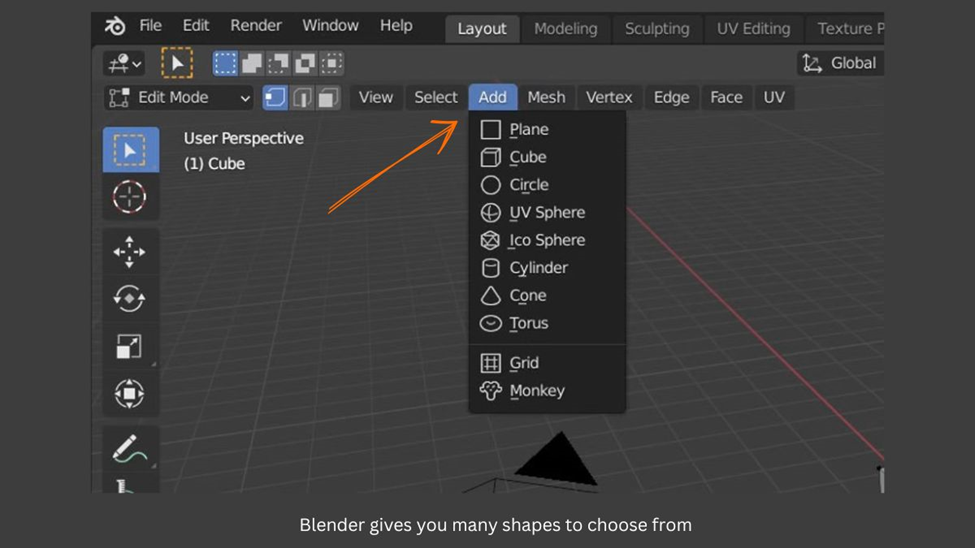Add the Monkey mesh
This screenshot has height=548, width=975.
(547, 391)
